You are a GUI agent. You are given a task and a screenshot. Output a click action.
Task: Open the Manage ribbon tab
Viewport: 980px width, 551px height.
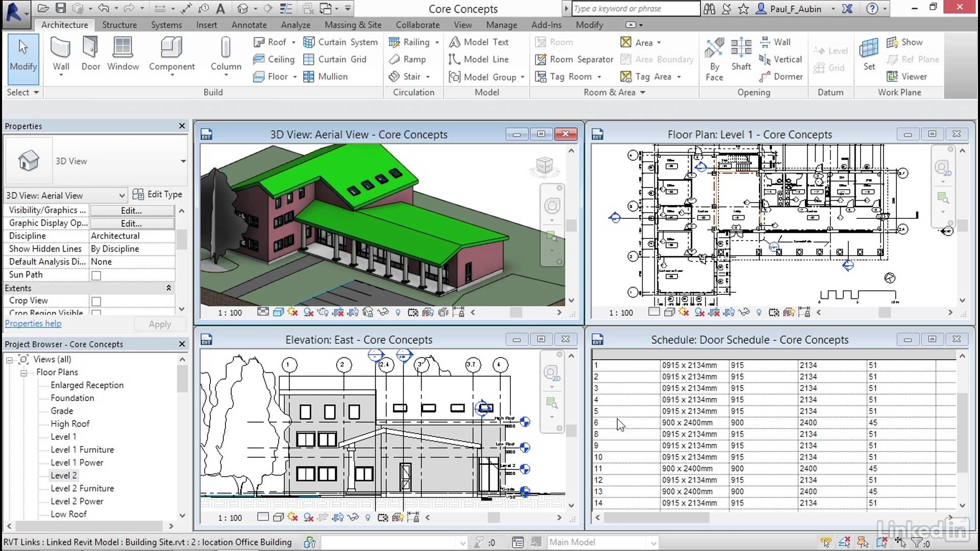pos(501,24)
